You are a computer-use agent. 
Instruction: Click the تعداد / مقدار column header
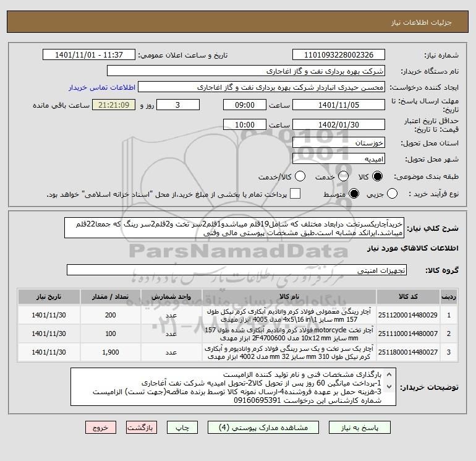point(111,296)
